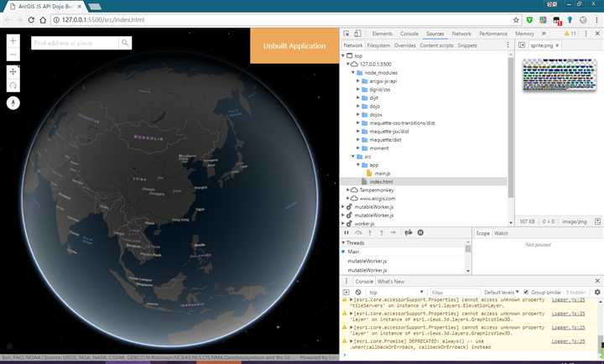The height and width of the screenshot is (364, 604).
Task: Open the green shield extension
Action: pos(529,19)
